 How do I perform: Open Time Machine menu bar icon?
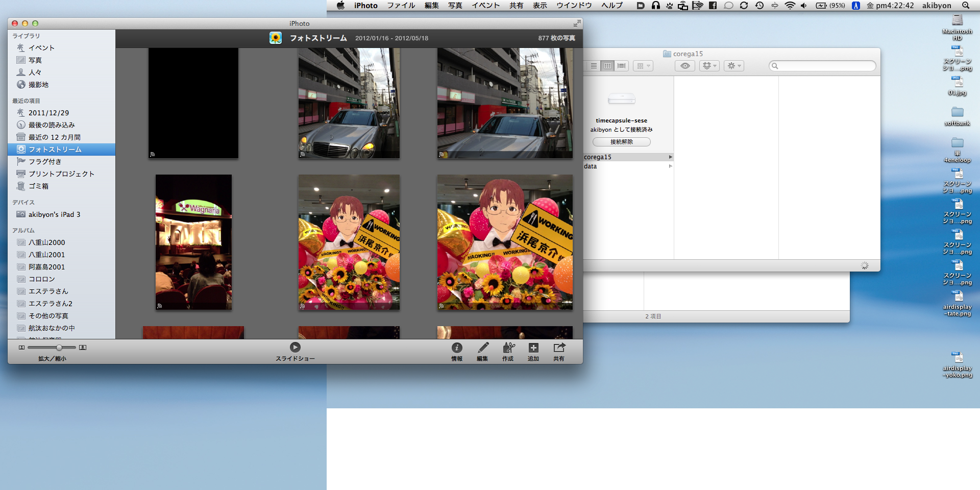click(x=759, y=6)
